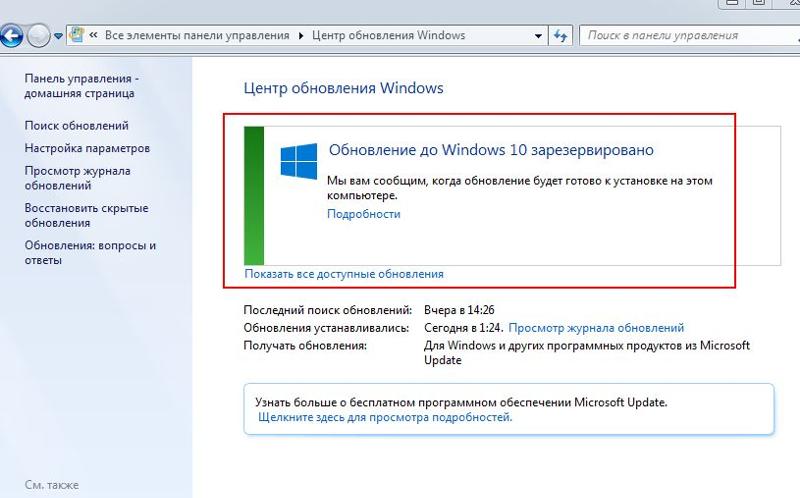800x498 pixels.
Task: Click the 'Центр обновления Windows' page title
Action: click(343, 88)
